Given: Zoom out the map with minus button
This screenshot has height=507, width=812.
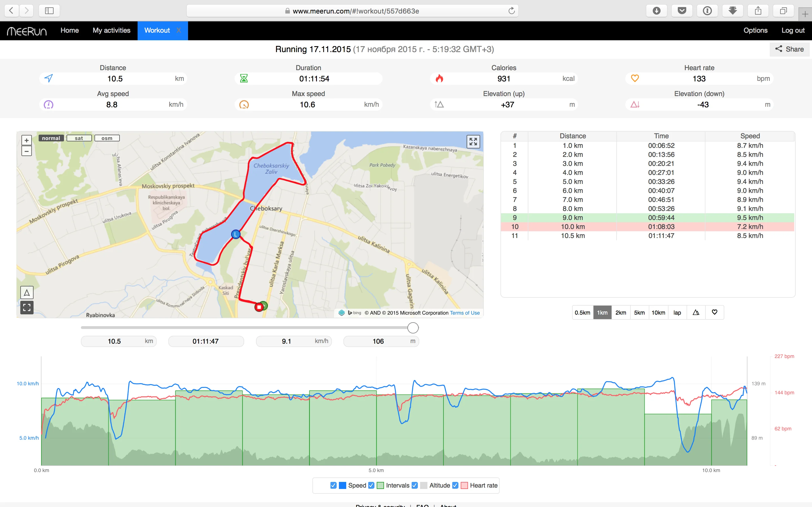Looking at the screenshot, I should (x=27, y=151).
